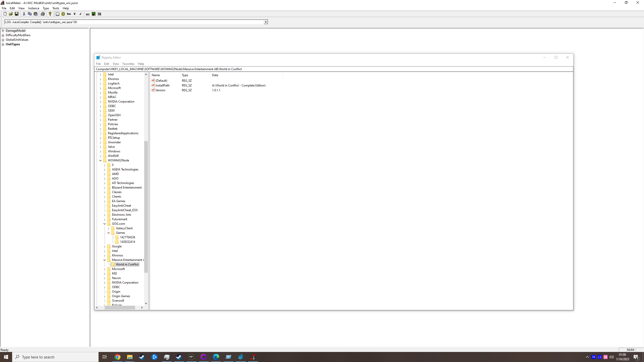
Task: Select the (Default) registry value
Action: (x=162, y=81)
